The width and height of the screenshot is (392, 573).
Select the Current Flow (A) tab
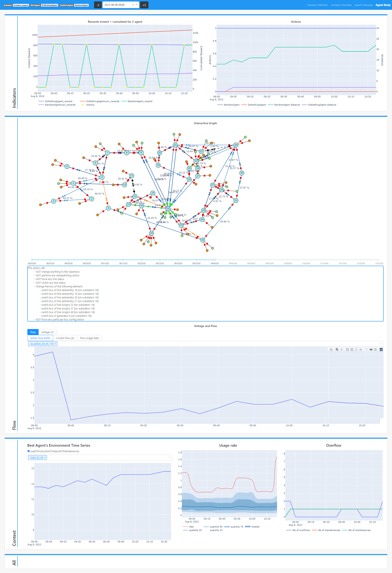(x=65, y=338)
